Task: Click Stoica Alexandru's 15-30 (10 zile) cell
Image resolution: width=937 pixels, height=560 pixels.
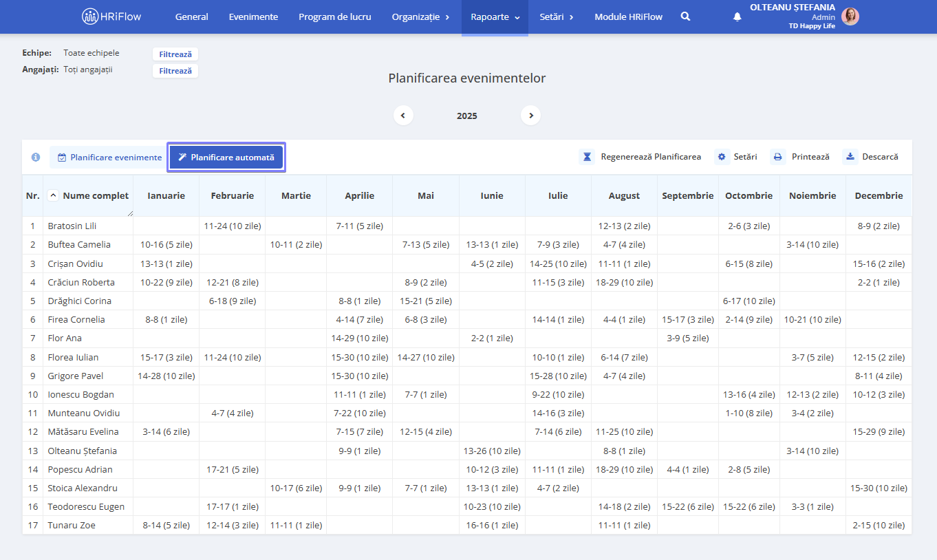Action: tap(879, 488)
